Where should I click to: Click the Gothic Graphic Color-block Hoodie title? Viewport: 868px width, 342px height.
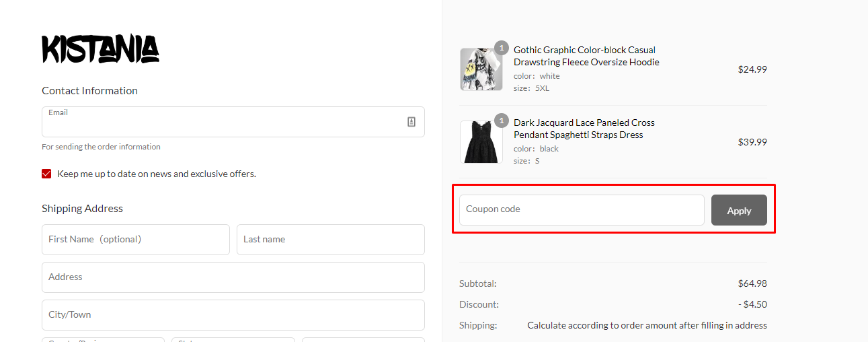click(586, 56)
